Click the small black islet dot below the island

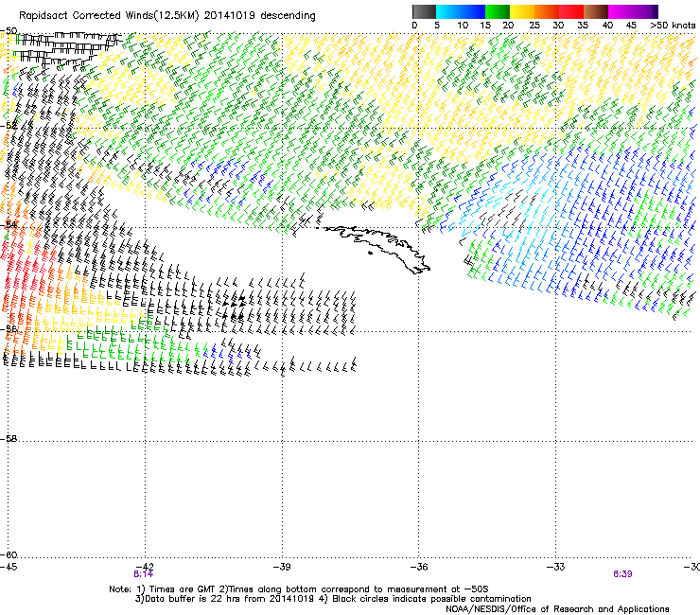pos(370,254)
